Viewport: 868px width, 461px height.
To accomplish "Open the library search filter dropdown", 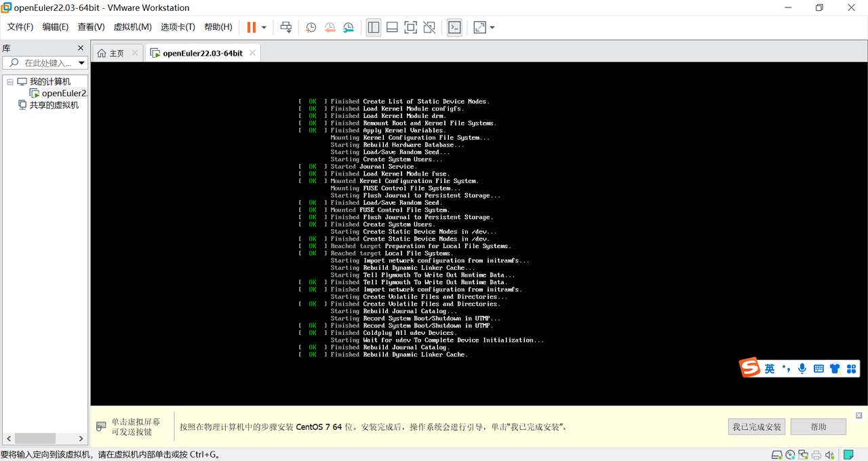I will pyautogui.click(x=82, y=63).
